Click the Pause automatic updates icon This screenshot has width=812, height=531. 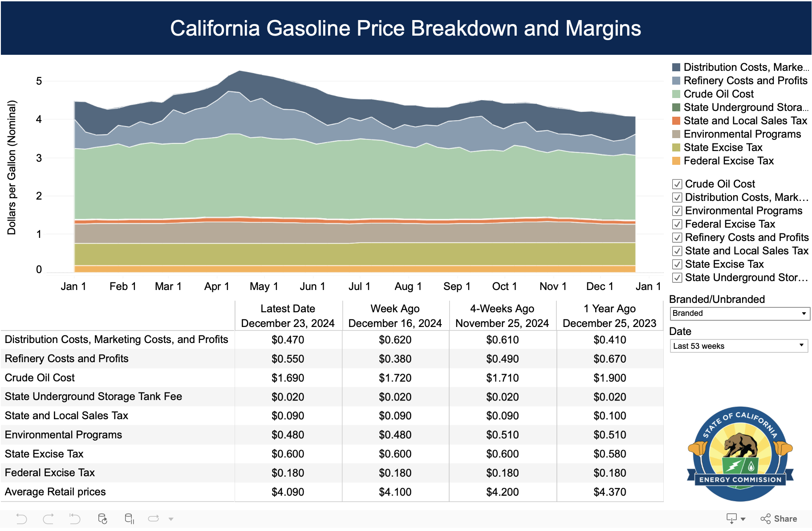129,518
